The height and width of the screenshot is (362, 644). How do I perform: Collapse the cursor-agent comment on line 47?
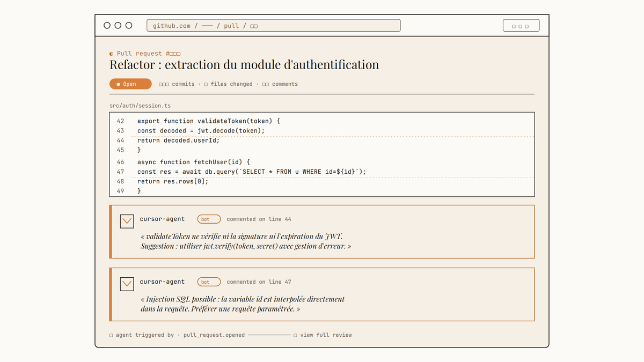pyautogui.click(x=127, y=284)
